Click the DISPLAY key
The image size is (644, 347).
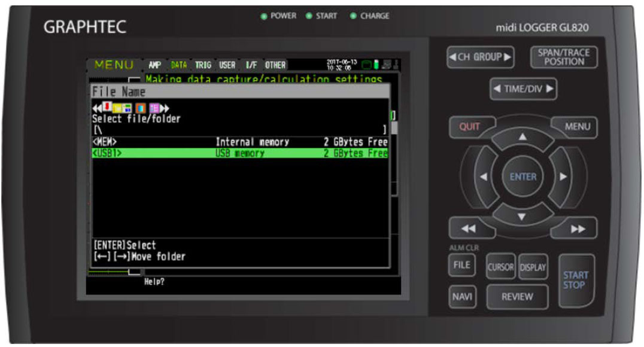tap(533, 267)
